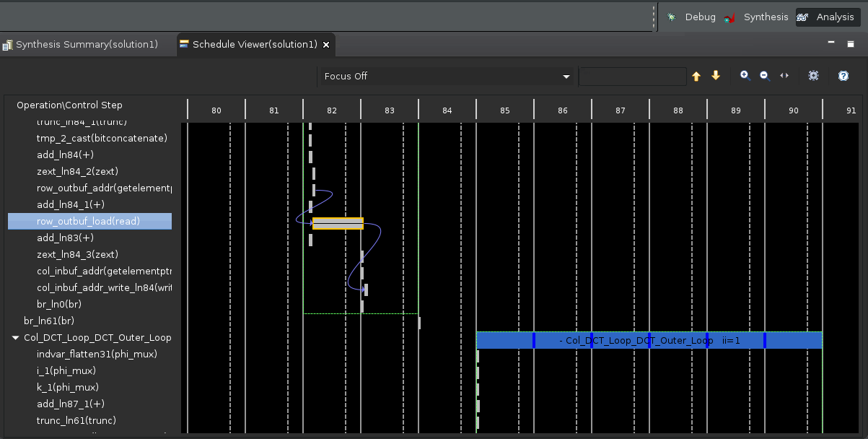Select col_inbuf_addr_write_ln84 operation in list
This screenshot has height=439, width=868.
[x=103, y=288]
